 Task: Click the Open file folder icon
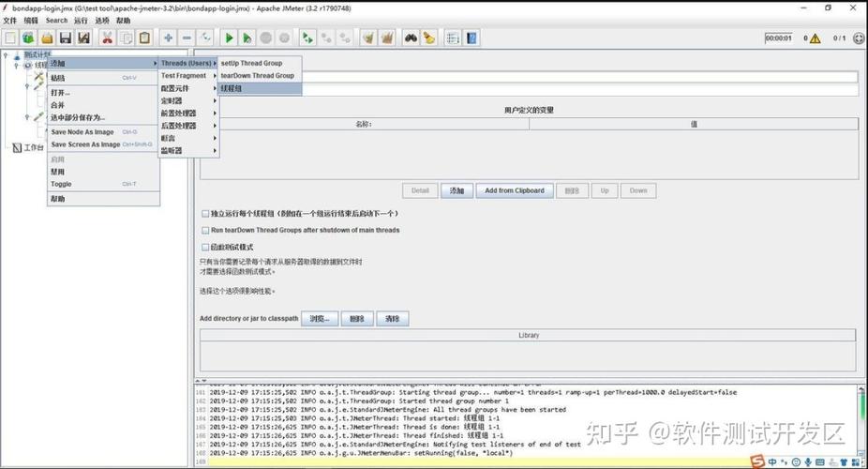coord(47,38)
